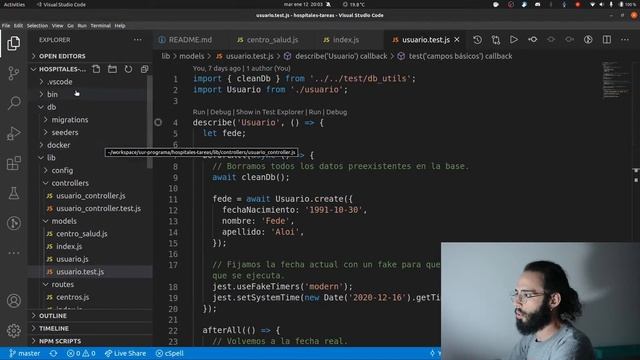Close the usuario.test.js tab
The height and width of the screenshot is (360, 640).
(x=457, y=40)
